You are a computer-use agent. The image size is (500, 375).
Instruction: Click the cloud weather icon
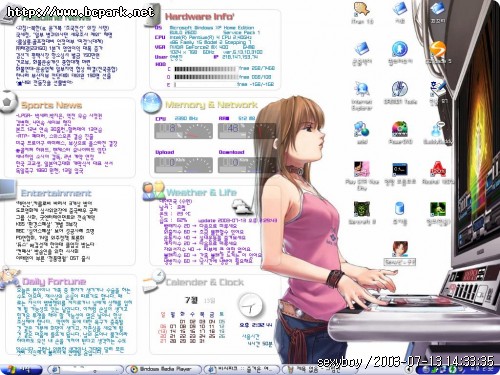pos(242,207)
